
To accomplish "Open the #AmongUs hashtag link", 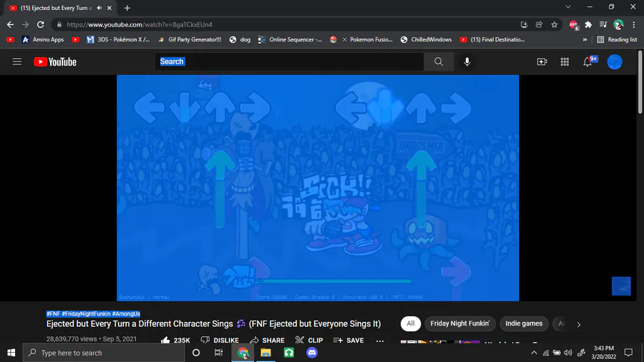I will [126, 313].
